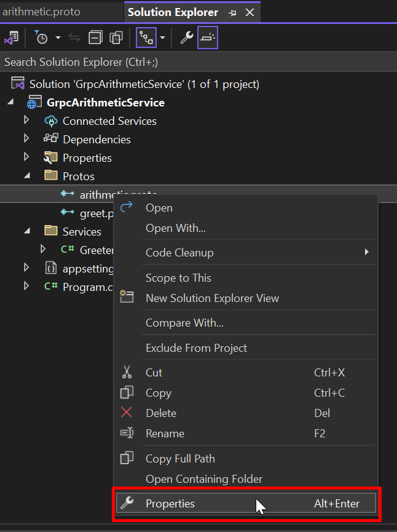Select Open Containing Folder in the menu
The width and height of the screenshot is (397, 532).
[203, 479]
